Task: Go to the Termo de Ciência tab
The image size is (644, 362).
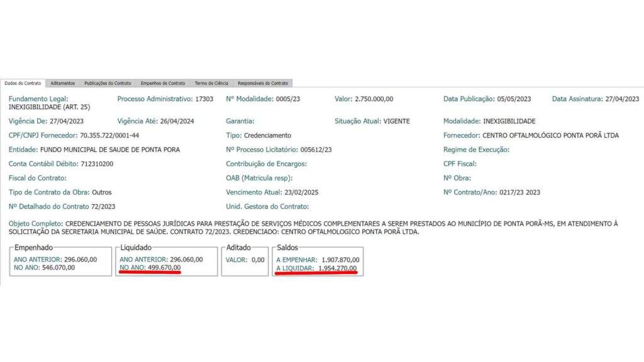Action: (211, 83)
